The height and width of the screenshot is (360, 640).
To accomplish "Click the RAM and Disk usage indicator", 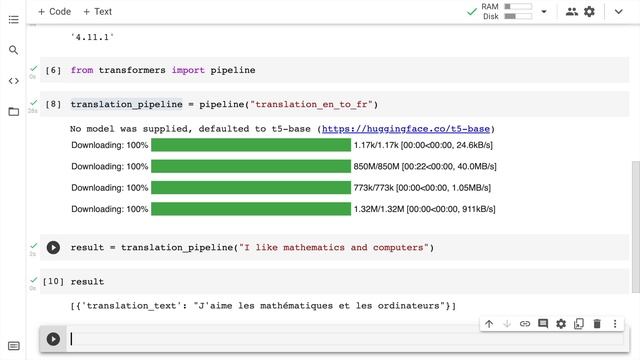I will [507, 11].
